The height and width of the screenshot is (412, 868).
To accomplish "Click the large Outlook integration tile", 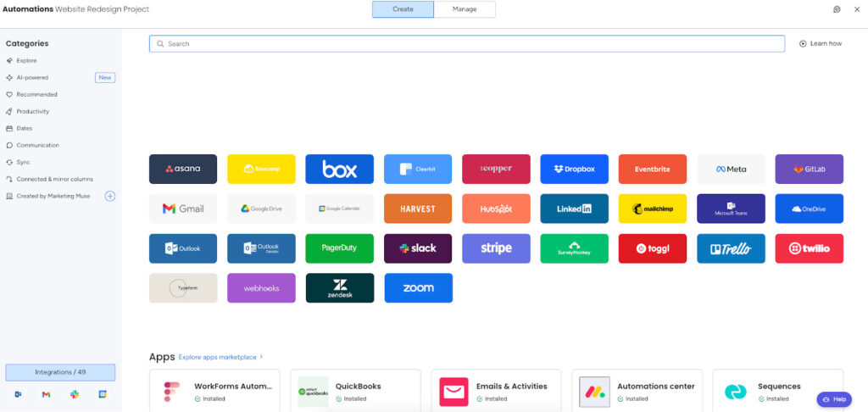I will pos(183,248).
